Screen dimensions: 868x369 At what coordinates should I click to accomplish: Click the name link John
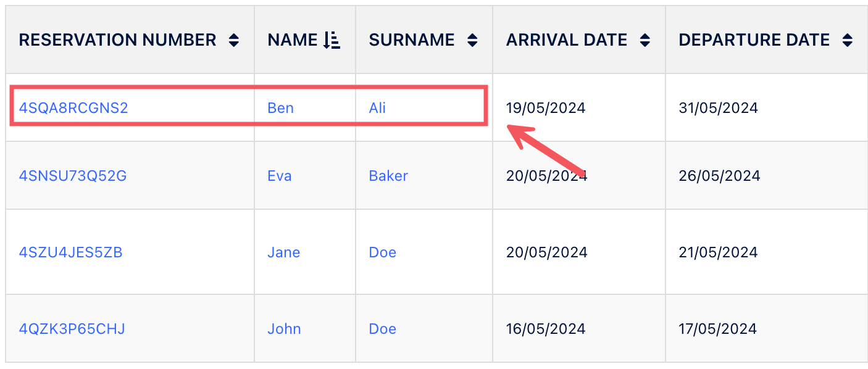point(284,329)
